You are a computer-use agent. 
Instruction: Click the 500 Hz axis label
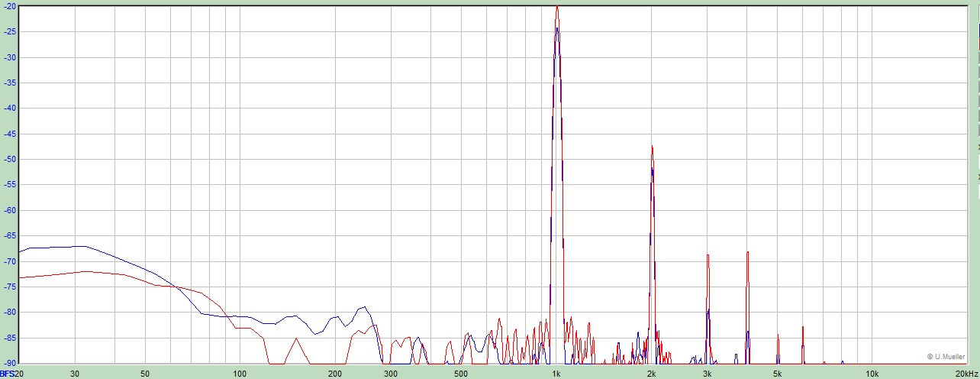(x=460, y=374)
